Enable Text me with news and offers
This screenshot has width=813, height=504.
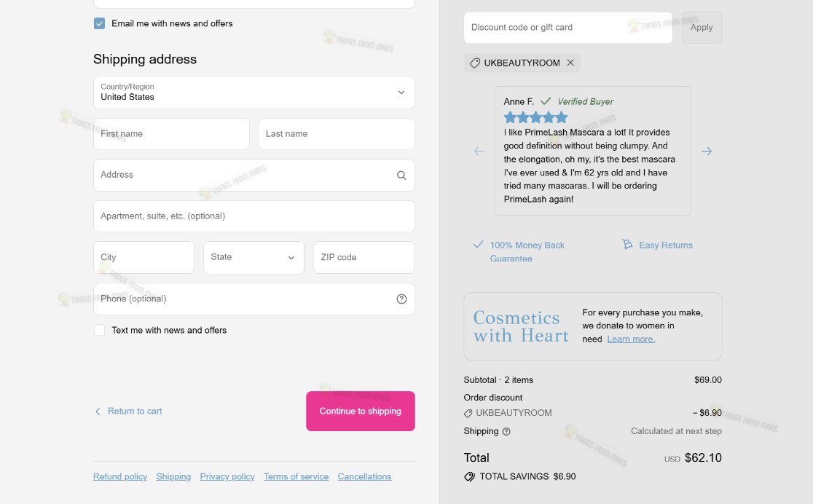coord(100,331)
